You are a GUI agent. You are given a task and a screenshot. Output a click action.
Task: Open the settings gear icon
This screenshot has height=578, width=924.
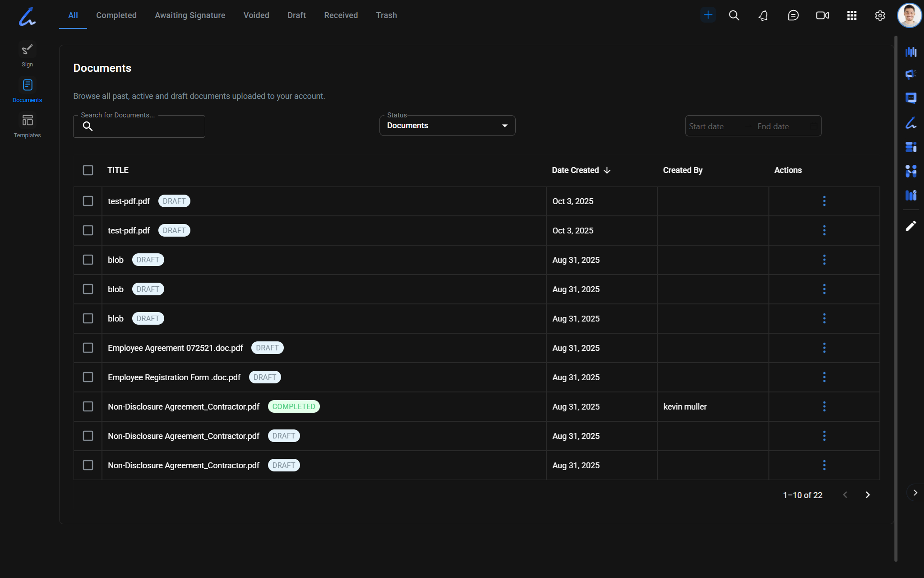(x=880, y=15)
